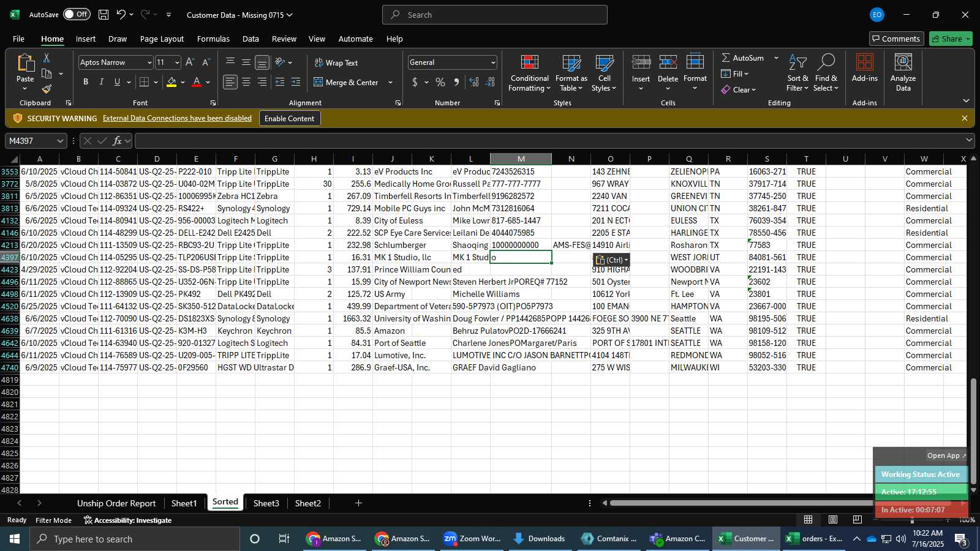Open the Add-ins pane
Viewport: 980px width, 551px height.
click(x=865, y=69)
